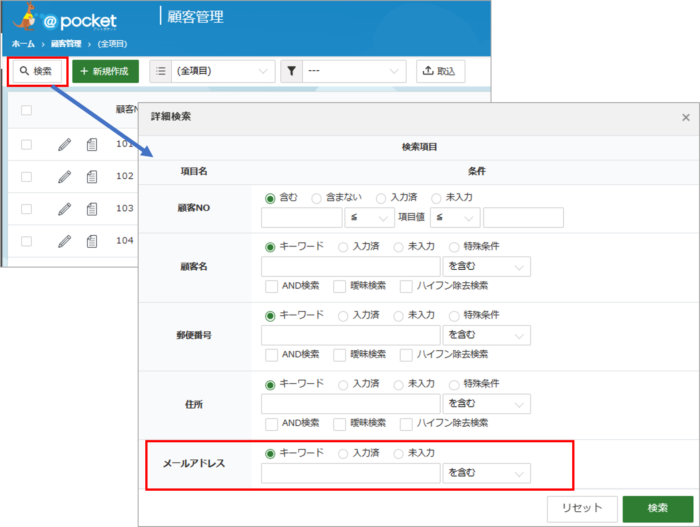Image resolution: width=700 pixels, height=527 pixels.
Task: Select 特殊条件 radio for 顧客名
Action: pyautogui.click(x=454, y=247)
